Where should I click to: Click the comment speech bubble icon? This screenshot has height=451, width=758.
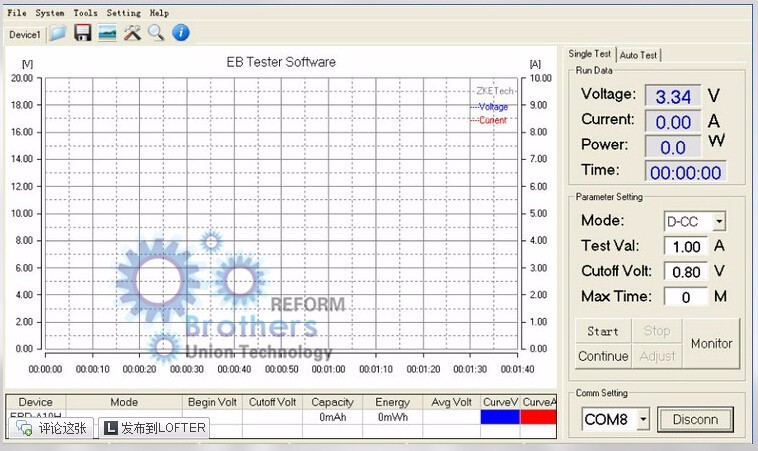[x=24, y=428]
